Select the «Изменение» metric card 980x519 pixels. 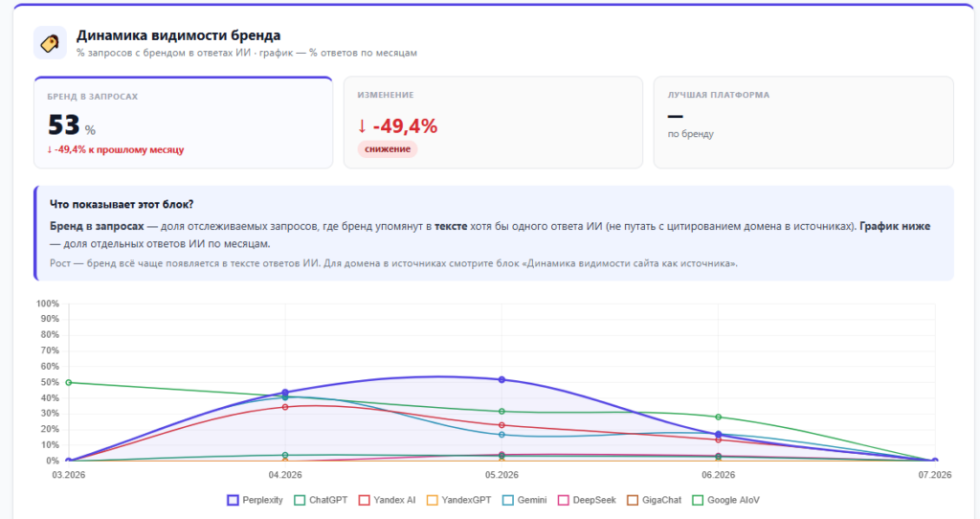click(x=493, y=123)
